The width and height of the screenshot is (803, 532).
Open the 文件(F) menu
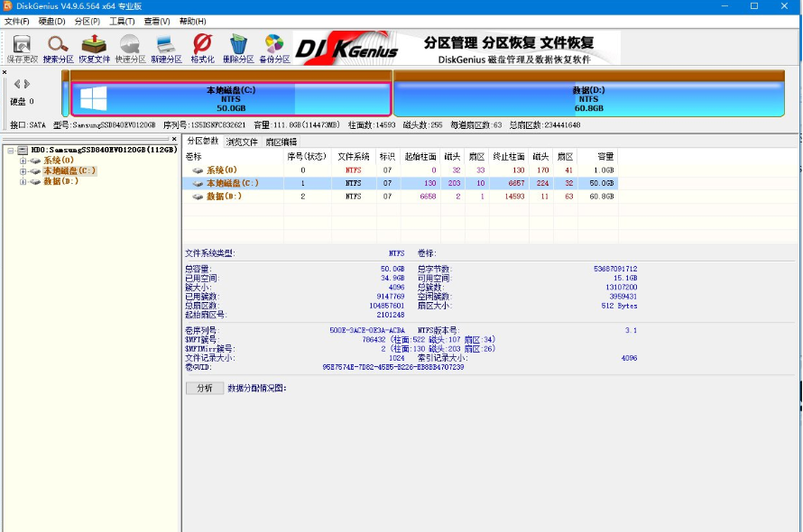coord(17,21)
